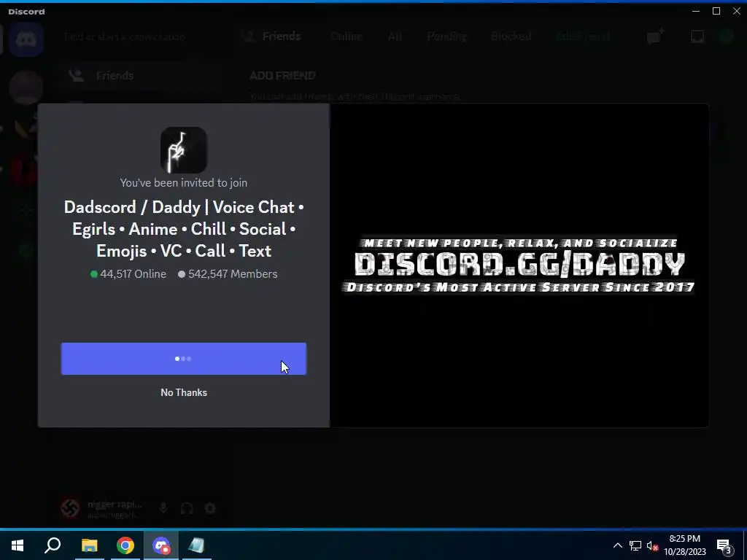
Task: Click the discord.gg/daddy banner image
Action: click(x=518, y=265)
